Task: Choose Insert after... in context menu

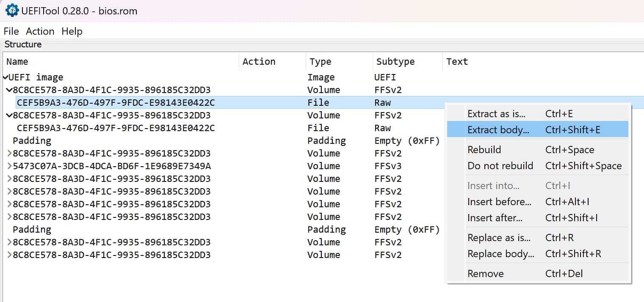Action: point(538,218)
